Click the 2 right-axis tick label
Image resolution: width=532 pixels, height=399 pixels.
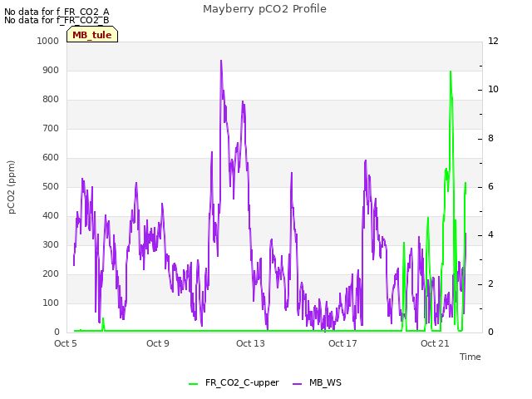point(490,284)
